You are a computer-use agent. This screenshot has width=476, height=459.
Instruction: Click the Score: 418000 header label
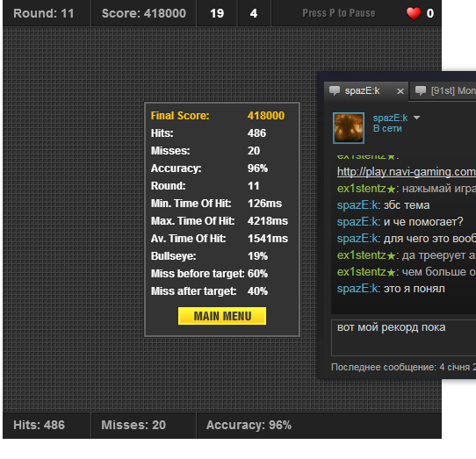(x=144, y=13)
